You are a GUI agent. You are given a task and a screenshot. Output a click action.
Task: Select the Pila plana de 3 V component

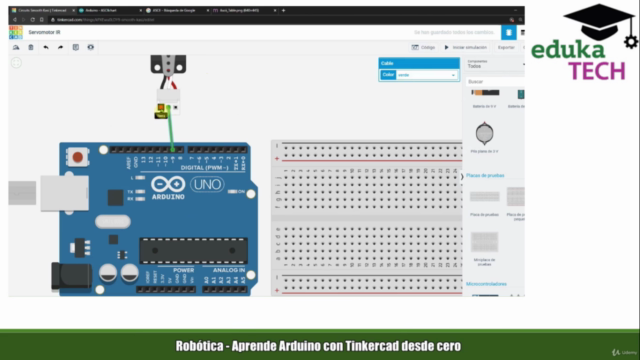point(484,137)
